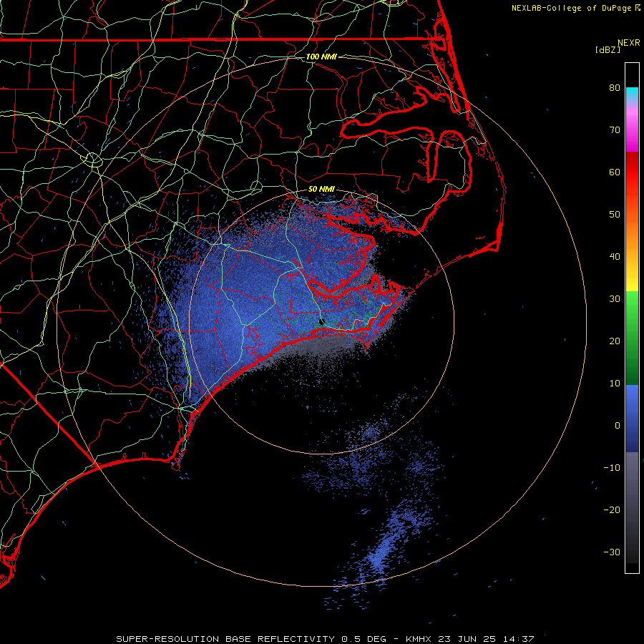Screen dimensions: 644x644
Task: Click the 70 dBZ scale value
Action: point(615,130)
